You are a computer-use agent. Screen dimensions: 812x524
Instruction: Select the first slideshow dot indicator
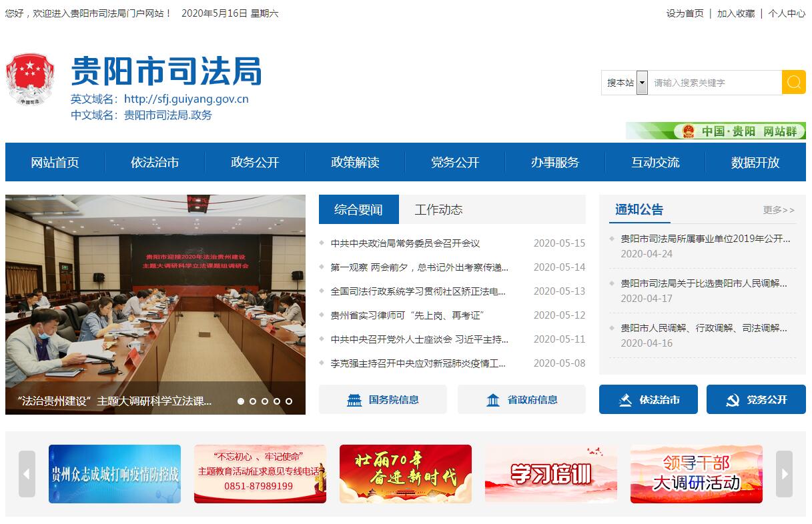click(x=241, y=401)
